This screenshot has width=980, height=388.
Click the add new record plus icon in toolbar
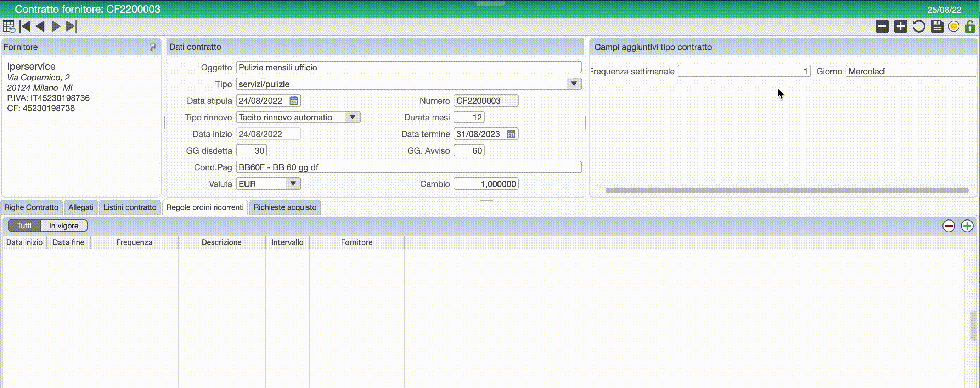pos(900,26)
